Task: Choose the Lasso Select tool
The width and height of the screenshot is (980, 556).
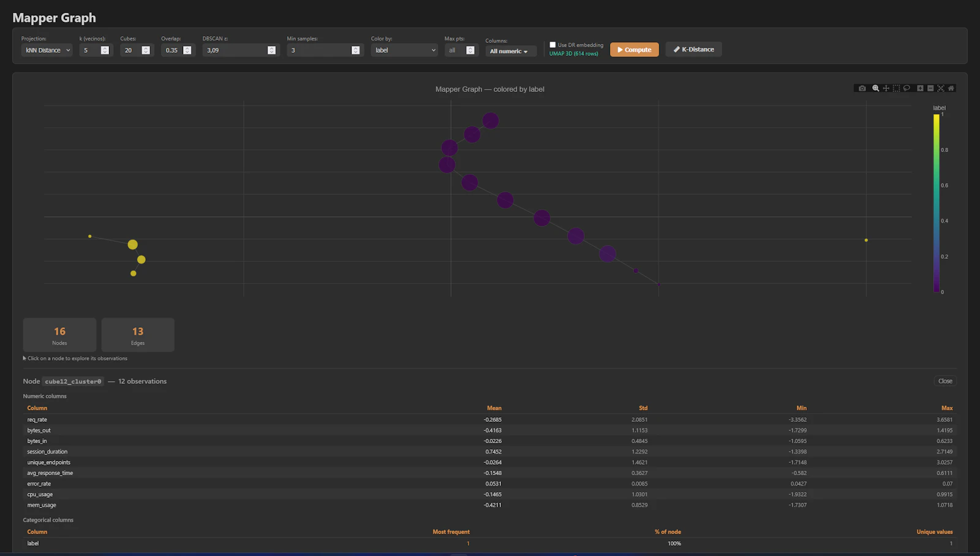Action: (x=907, y=88)
